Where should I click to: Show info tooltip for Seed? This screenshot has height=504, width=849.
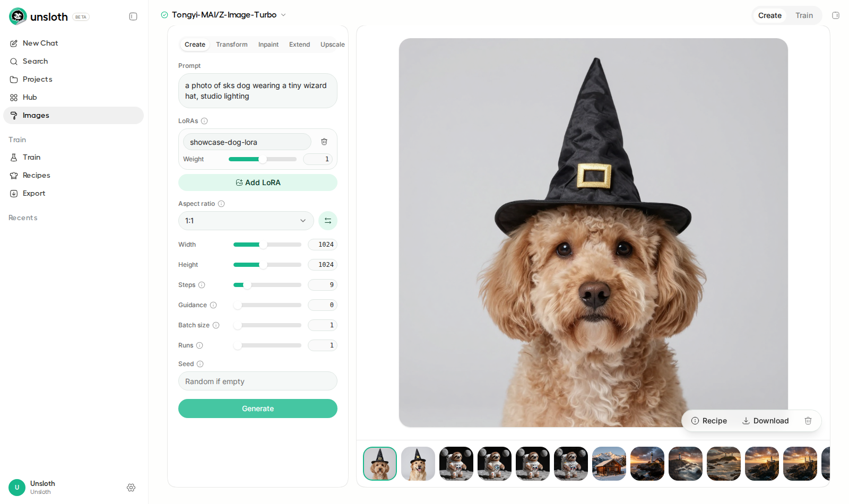pos(200,364)
